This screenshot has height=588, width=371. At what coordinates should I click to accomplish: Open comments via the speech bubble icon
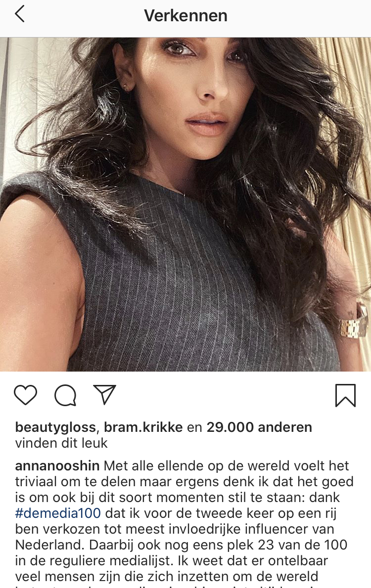pos(65,395)
